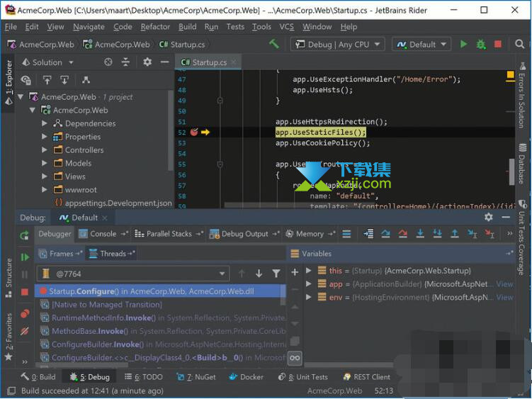
Task: Switch to Parallel Stacks tab
Action: tap(169, 234)
